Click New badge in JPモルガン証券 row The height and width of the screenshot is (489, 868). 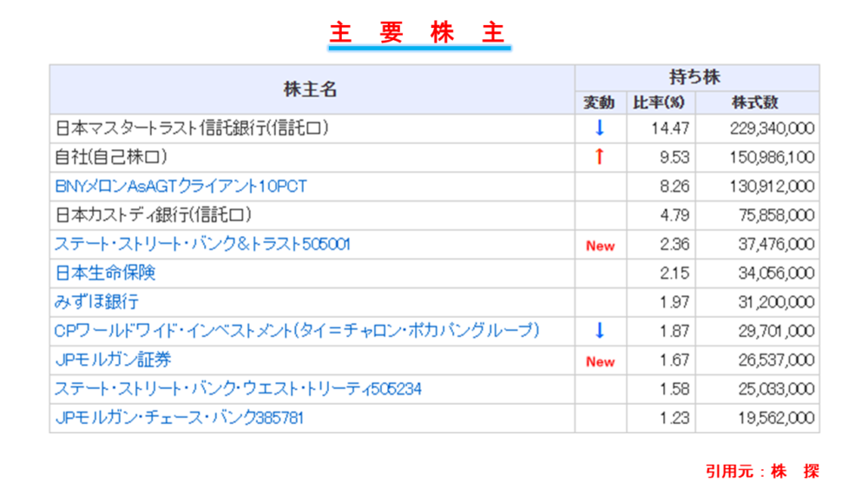pyautogui.click(x=600, y=361)
